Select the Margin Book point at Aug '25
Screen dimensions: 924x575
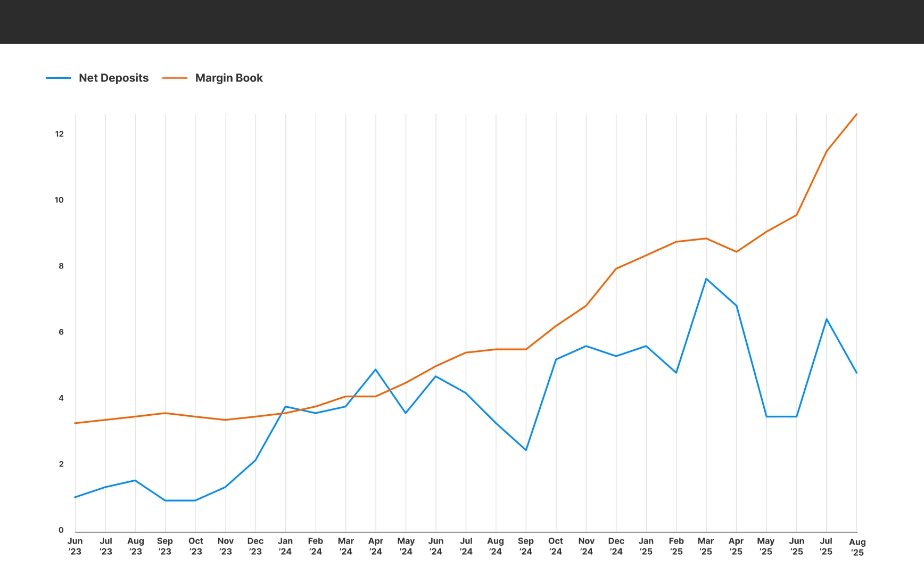(856, 114)
